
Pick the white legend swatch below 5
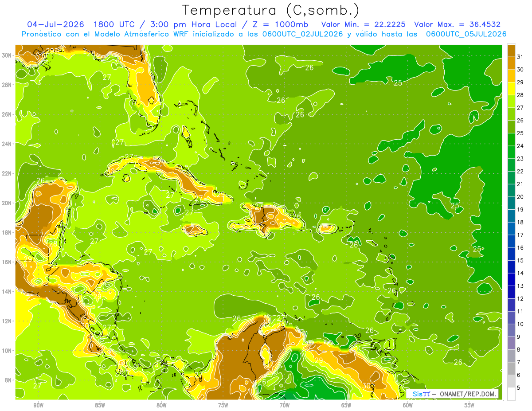(511, 394)
